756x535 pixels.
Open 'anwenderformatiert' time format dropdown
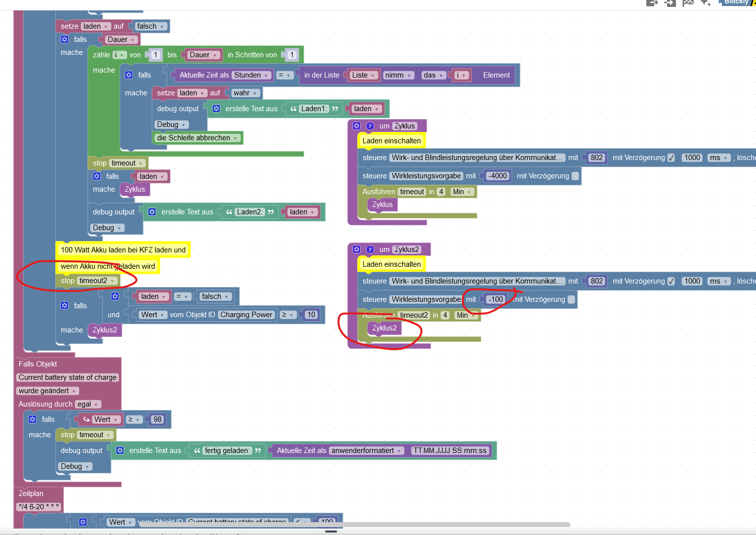point(367,451)
